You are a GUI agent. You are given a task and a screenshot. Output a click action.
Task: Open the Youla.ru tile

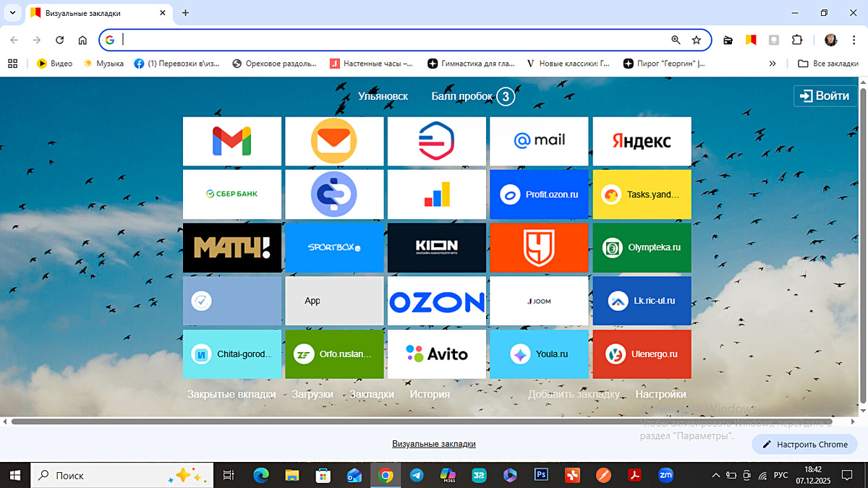539,354
